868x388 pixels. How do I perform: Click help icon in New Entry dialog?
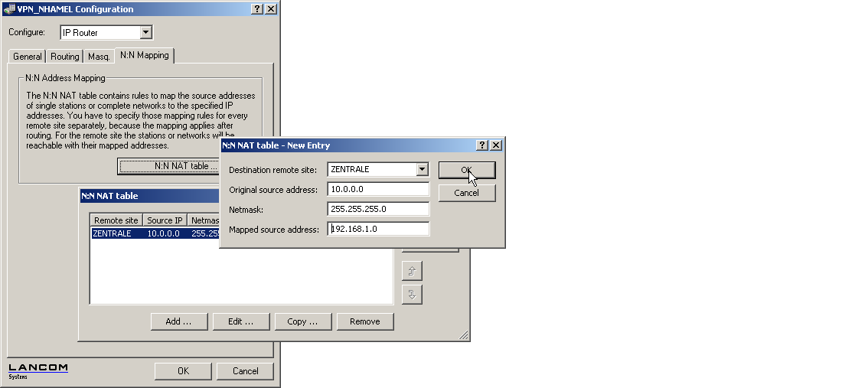point(482,145)
